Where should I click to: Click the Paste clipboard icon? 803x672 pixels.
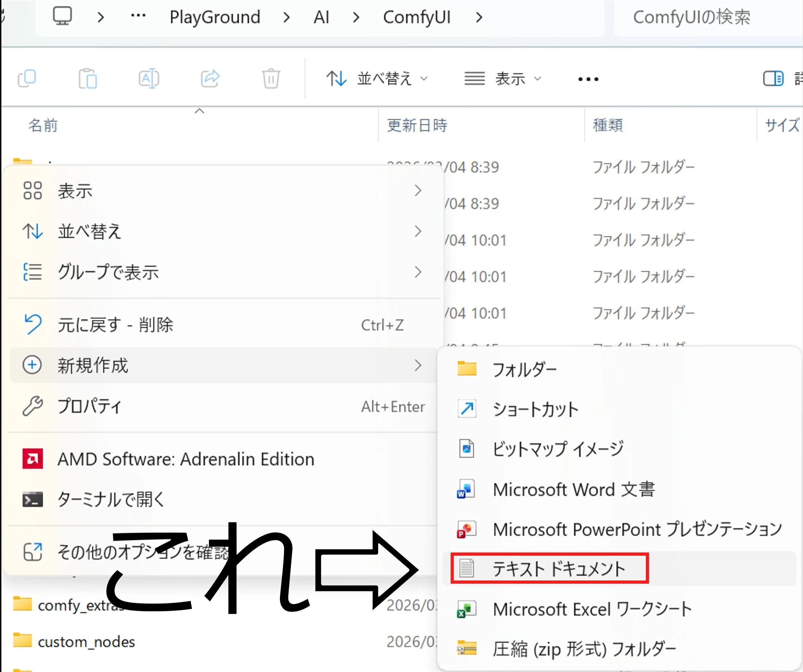88,78
